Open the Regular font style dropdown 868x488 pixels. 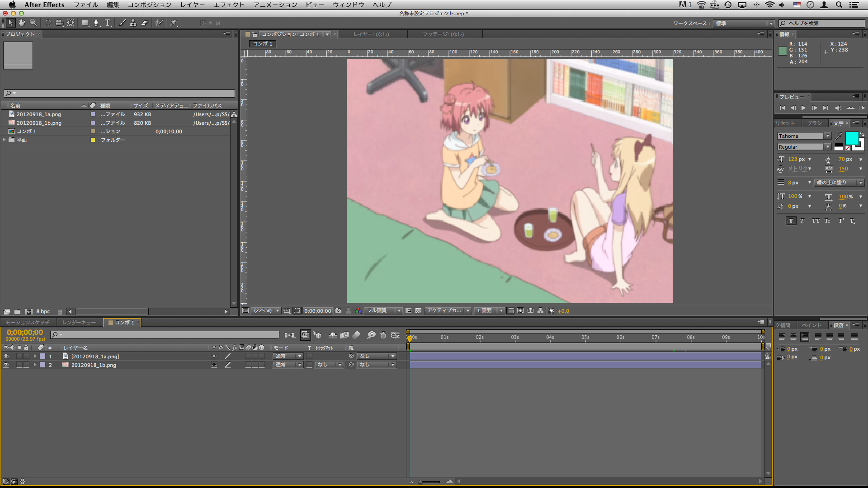point(804,147)
